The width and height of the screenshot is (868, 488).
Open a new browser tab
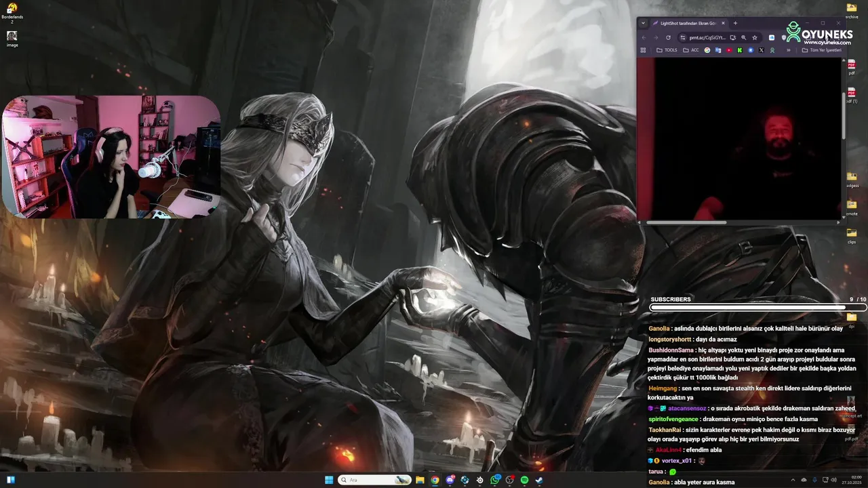[735, 23]
